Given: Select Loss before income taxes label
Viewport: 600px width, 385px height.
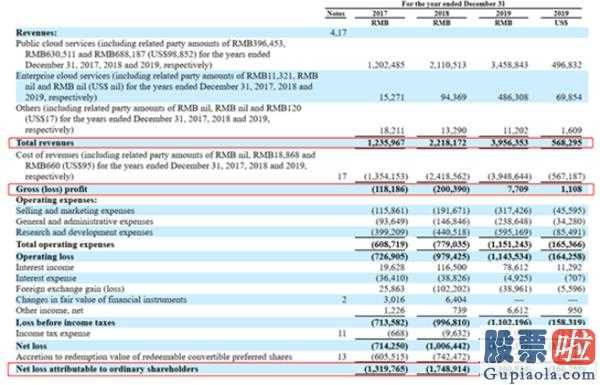Looking at the screenshot, I should click(65, 323).
